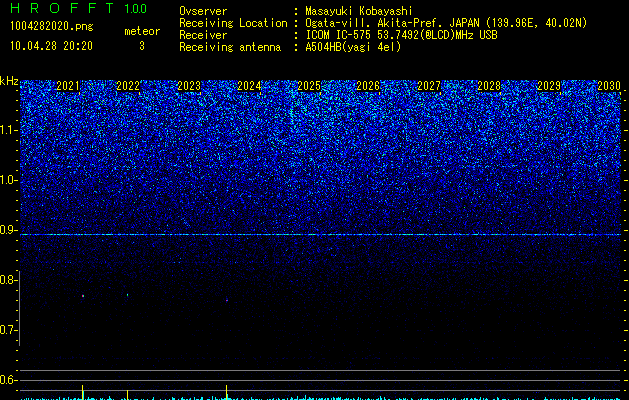The image size is (629, 400).
Task: Click the 2030 time marker
Action: 609,86
